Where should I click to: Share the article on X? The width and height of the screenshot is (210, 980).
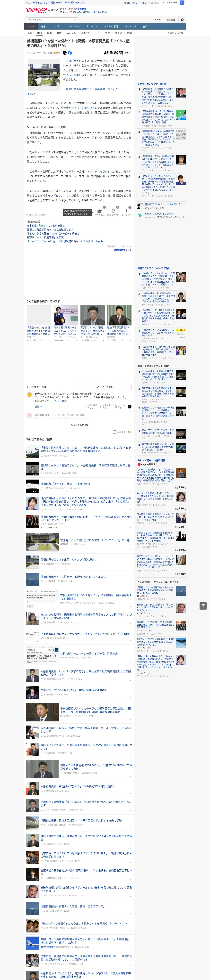64,53
